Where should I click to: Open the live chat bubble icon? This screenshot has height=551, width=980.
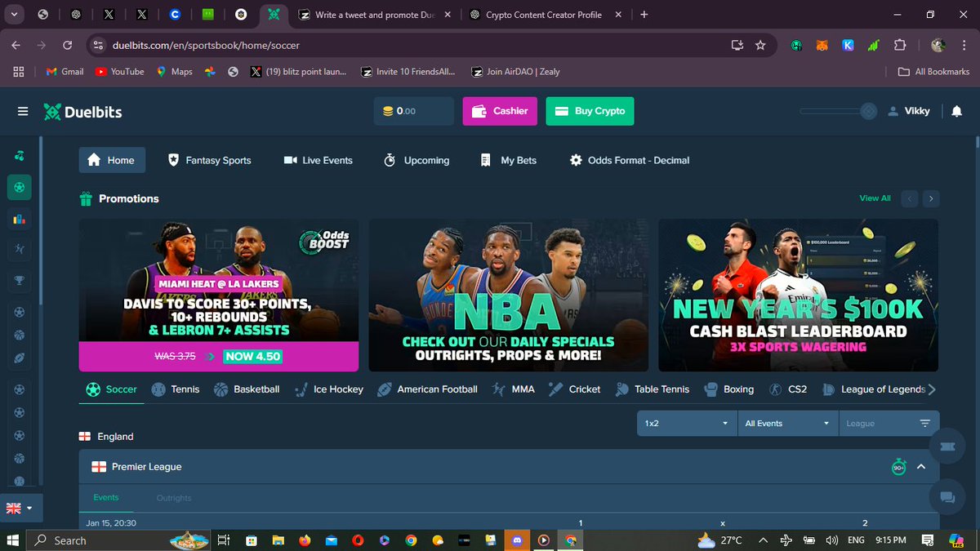[947, 496]
